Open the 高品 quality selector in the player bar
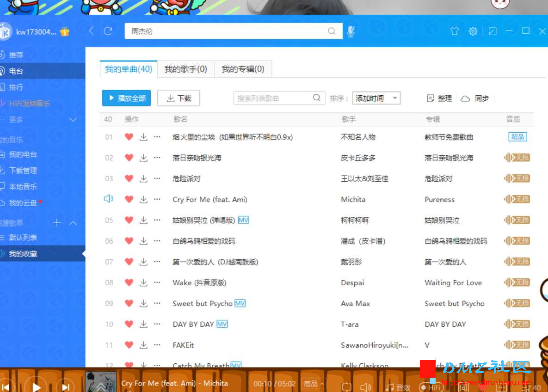 [x=314, y=384]
